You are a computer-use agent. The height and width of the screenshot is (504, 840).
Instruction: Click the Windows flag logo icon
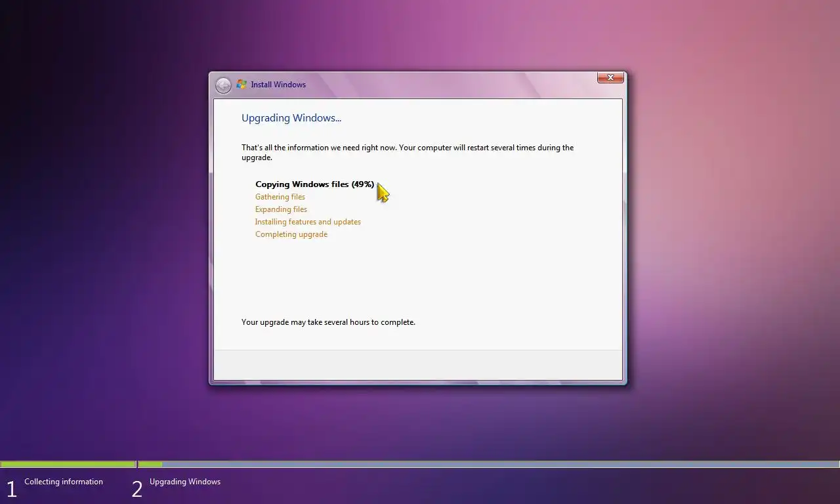point(241,85)
